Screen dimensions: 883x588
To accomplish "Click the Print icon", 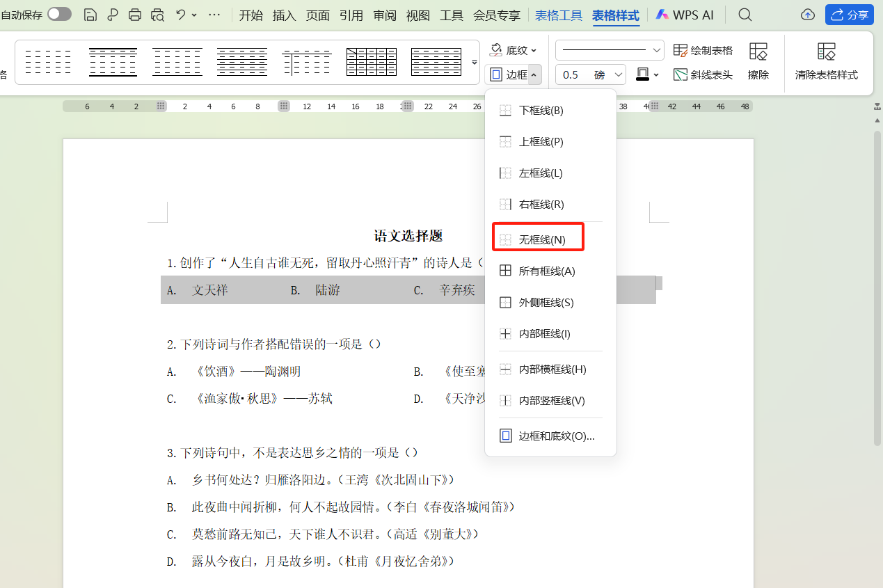I will (x=135, y=14).
